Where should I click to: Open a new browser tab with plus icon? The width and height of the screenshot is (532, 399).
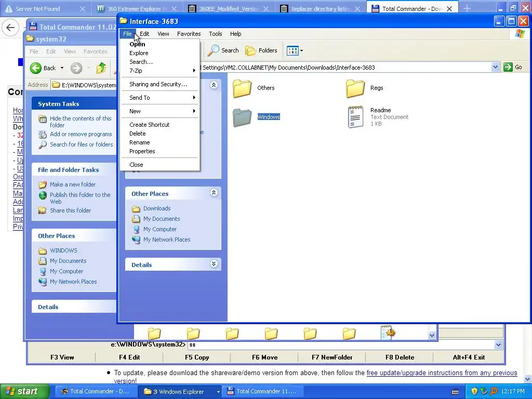pos(467,8)
